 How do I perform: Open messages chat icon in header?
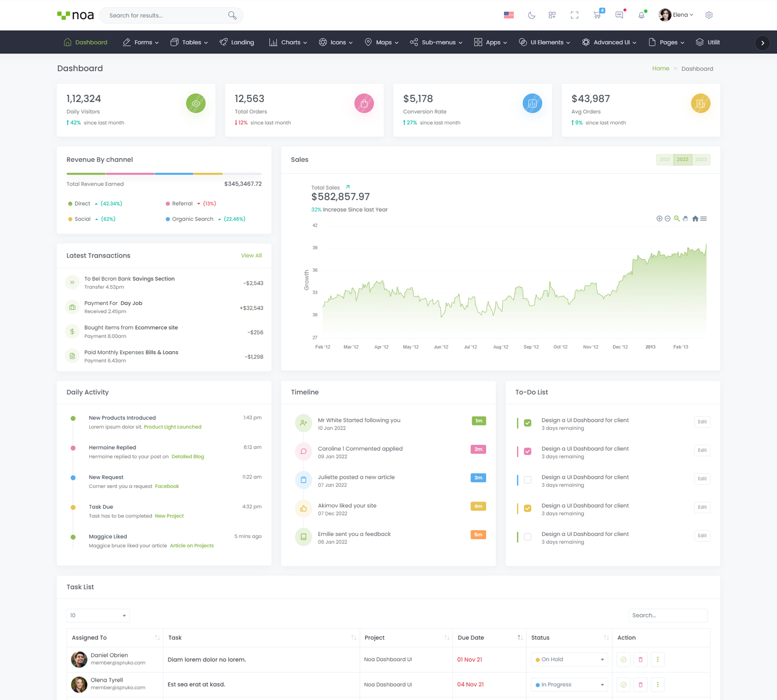pos(619,15)
